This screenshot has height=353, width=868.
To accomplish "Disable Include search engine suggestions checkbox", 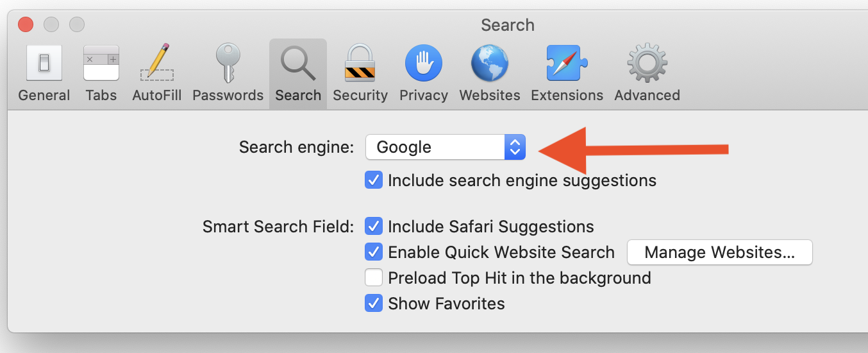I will click(x=374, y=180).
